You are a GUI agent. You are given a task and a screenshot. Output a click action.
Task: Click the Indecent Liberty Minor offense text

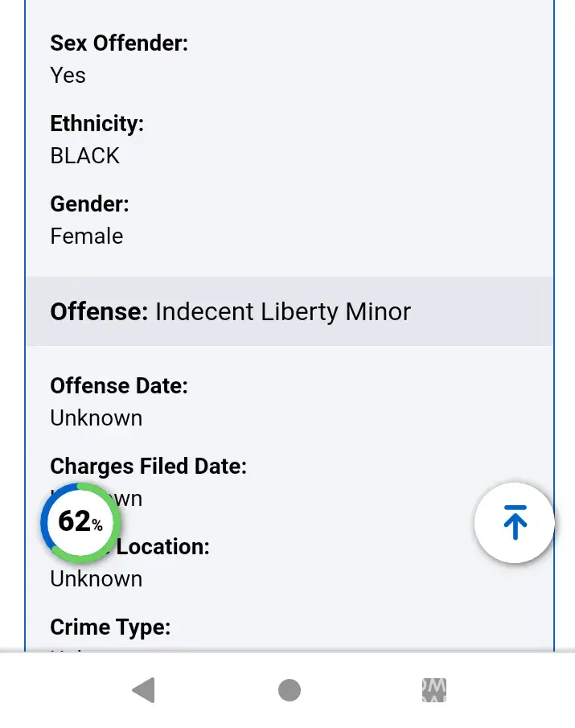click(x=283, y=312)
